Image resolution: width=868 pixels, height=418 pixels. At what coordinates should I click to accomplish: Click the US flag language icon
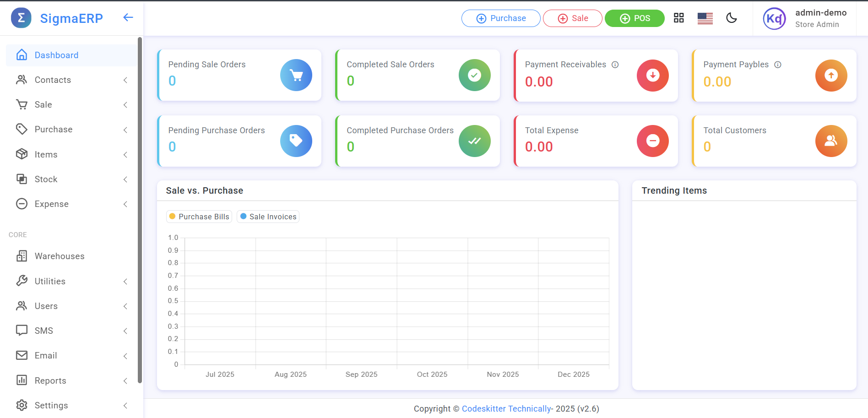tap(705, 18)
